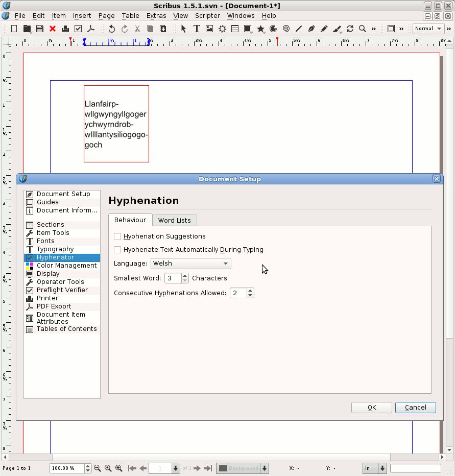
Task: Switch to the Word Lists tab
Action: point(174,220)
